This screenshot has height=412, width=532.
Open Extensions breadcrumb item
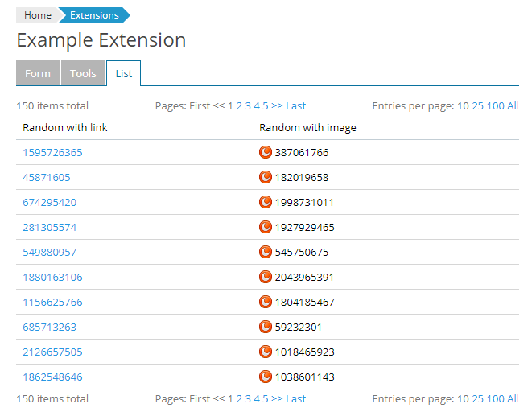point(94,15)
